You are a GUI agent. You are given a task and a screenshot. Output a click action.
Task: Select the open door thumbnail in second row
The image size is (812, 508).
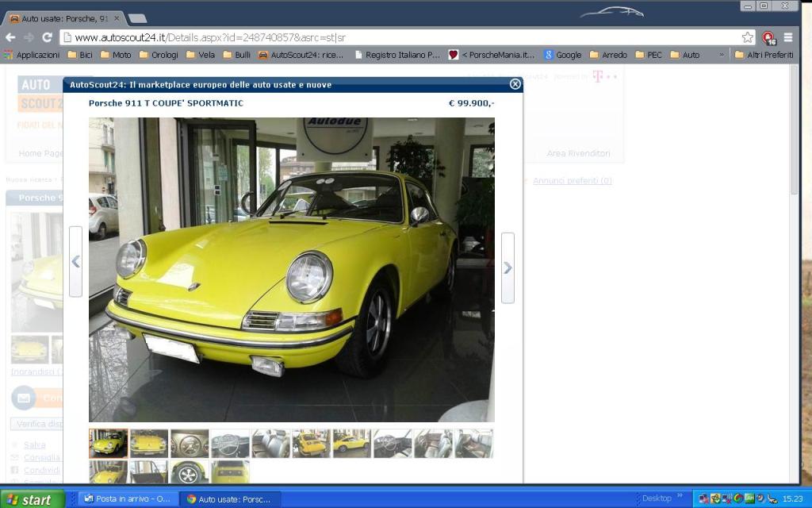149,471
